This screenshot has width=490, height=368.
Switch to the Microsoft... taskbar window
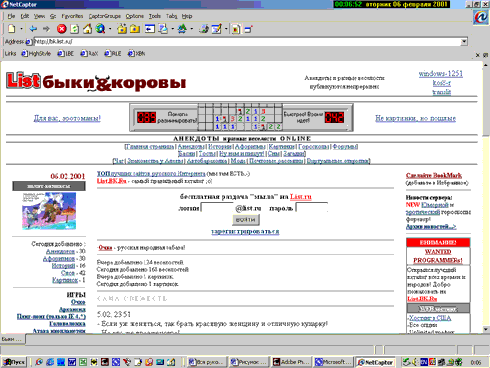coord(333,362)
